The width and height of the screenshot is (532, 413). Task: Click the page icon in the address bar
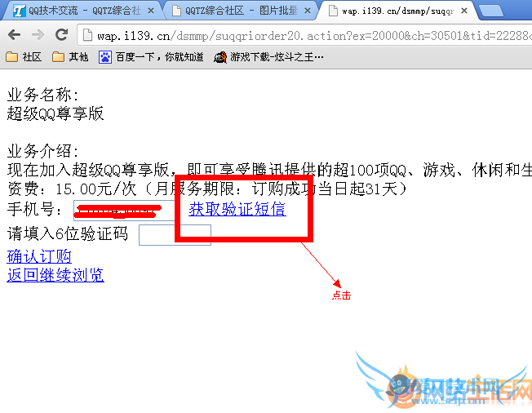(x=87, y=35)
